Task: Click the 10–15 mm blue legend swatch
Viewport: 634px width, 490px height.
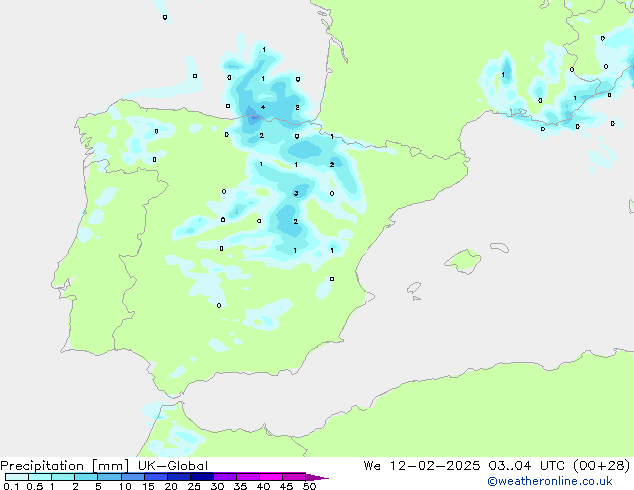Action: click(133, 477)
